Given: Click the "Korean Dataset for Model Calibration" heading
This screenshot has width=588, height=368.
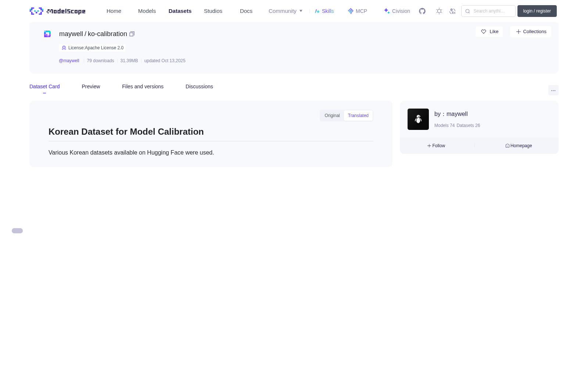Looking at the screenshot, I should 126,132.
